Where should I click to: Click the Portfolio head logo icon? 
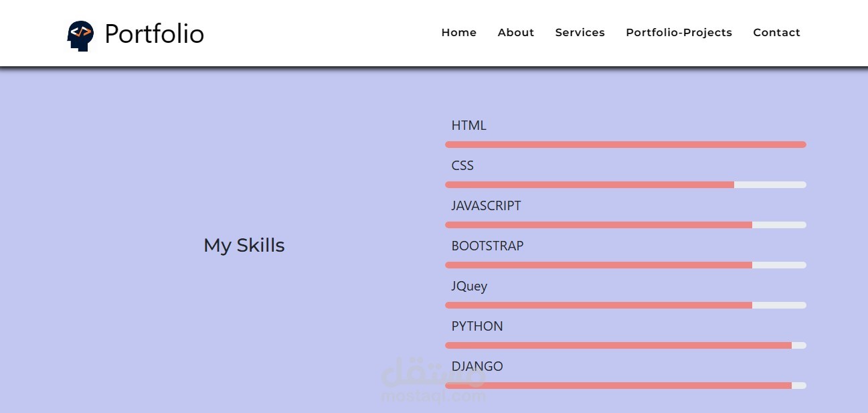80,35
